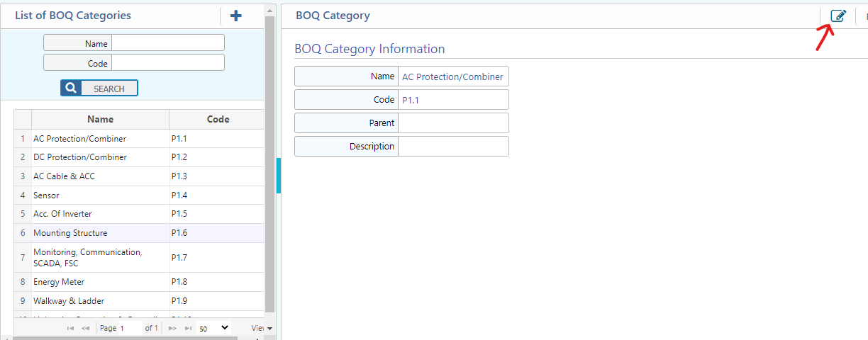Add a new BOQ category with plus icon
The width and height of the screenshot is (868, 340).
(x=236, y=16)
